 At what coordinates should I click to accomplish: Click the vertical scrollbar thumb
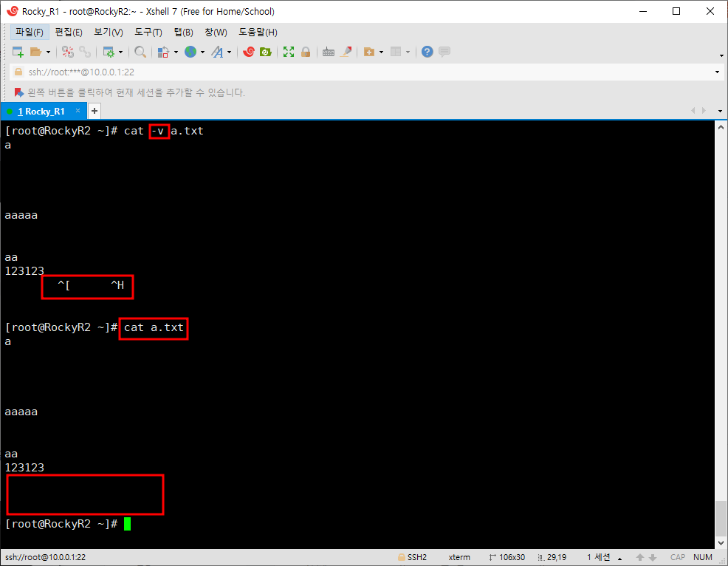point(721,518)
